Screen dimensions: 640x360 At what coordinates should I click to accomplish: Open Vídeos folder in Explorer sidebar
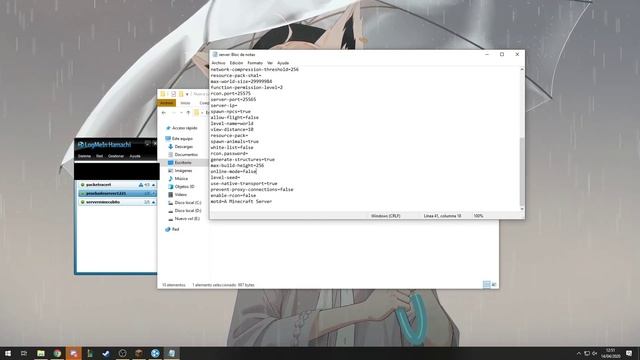click(178, 195)
